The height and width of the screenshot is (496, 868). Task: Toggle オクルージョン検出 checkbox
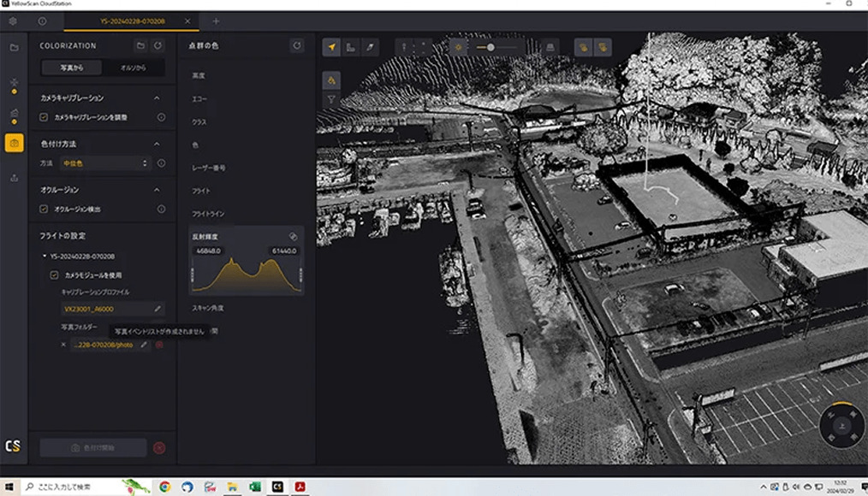(x=44, y=209)
